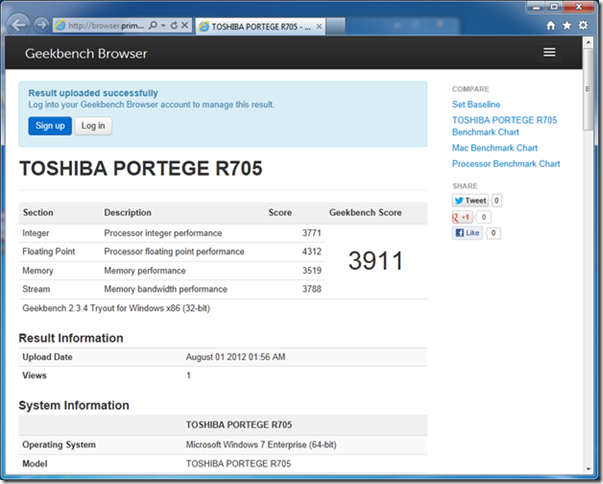
Task: Click the Facebook Like count bubble
Action: pyautogui.click(x=493, y=233)
